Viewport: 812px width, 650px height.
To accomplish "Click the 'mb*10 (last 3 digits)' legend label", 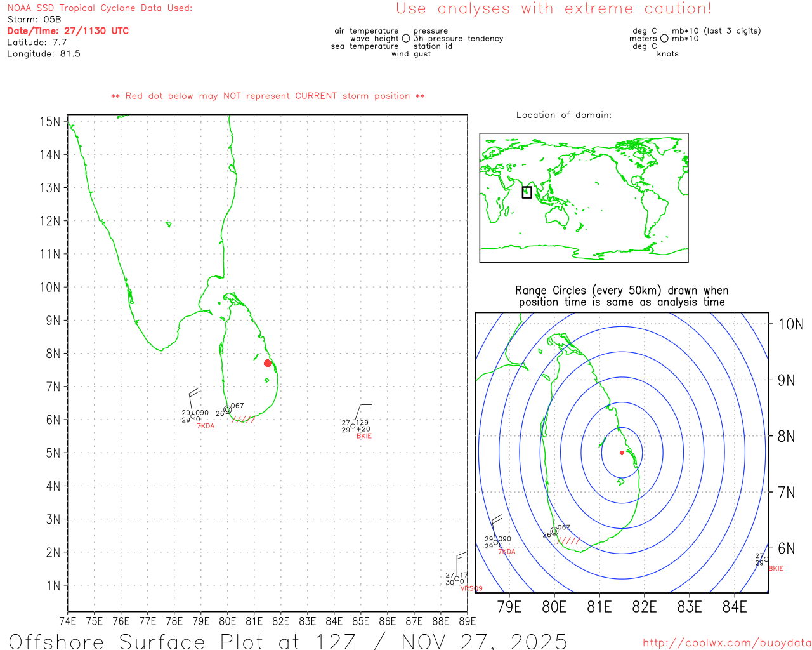I will coord(716,31).
